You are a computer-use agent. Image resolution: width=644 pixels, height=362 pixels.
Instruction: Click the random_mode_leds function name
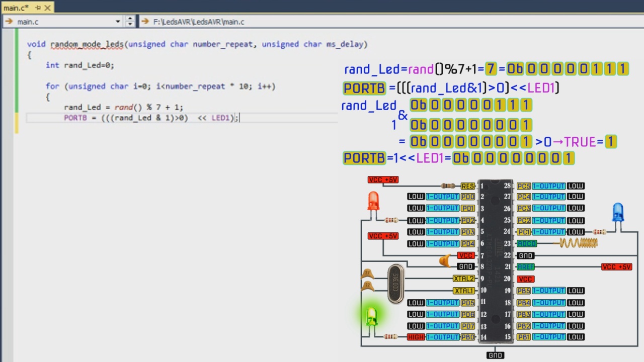point(87,44)
